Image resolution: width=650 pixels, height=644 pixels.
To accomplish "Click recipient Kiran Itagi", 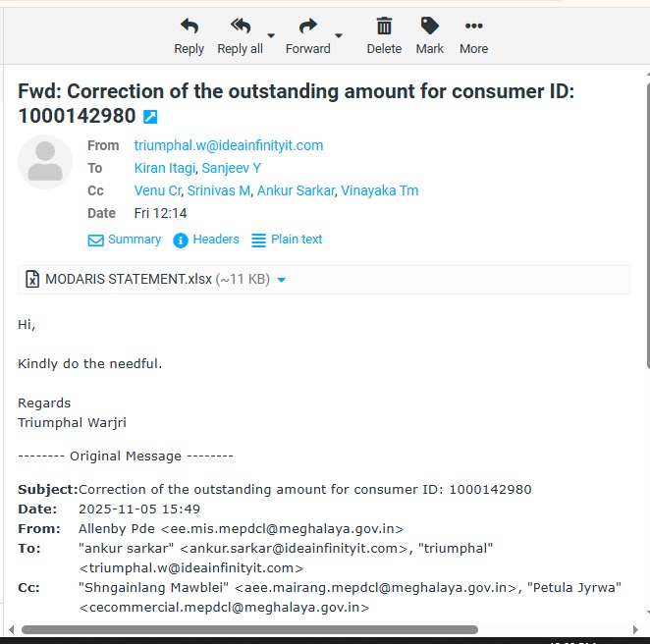I will [x=164, y=168].
